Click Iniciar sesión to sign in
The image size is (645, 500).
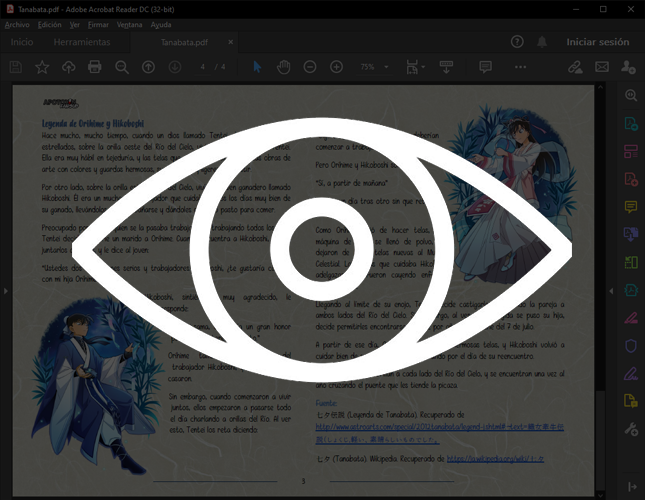pos(598,42)
